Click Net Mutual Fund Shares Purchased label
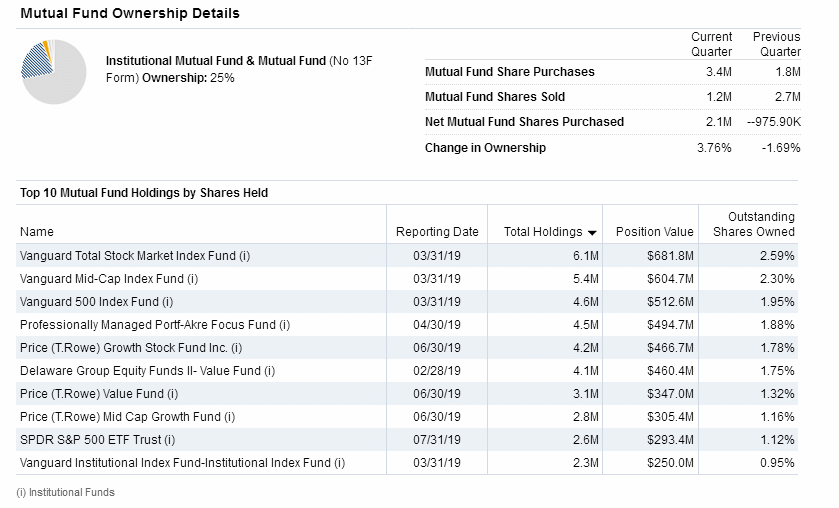 (x=524, y=122)
